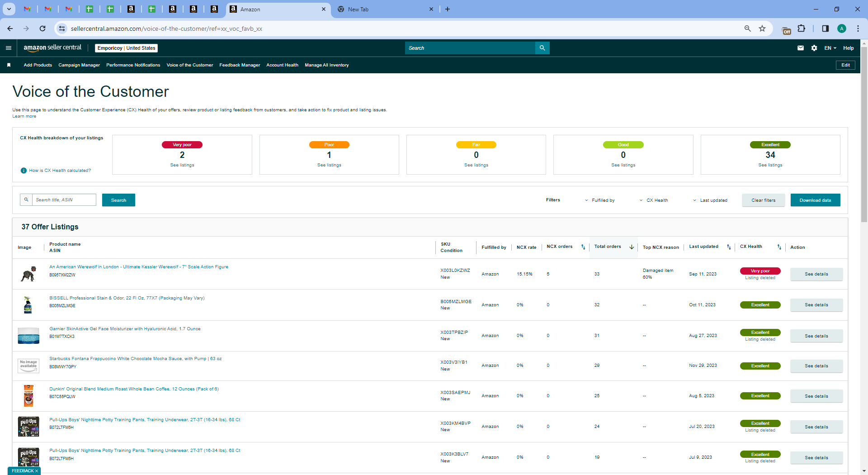
Task: Click the Amazon Seller Central logo
Action: point(52,47)
